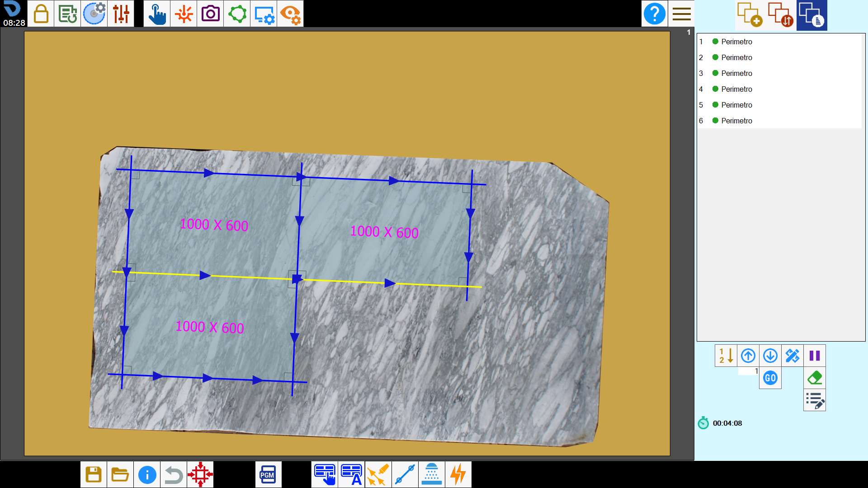The width and height of the screenshot is (868, 488).
Task: Open the checklist refresh icon
Action: point(67,14)
